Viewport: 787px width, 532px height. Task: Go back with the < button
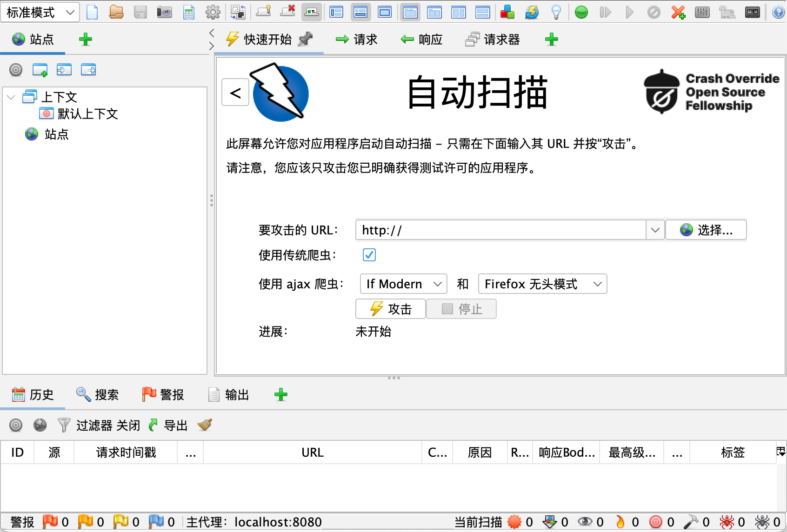click(x=235, y=93)
